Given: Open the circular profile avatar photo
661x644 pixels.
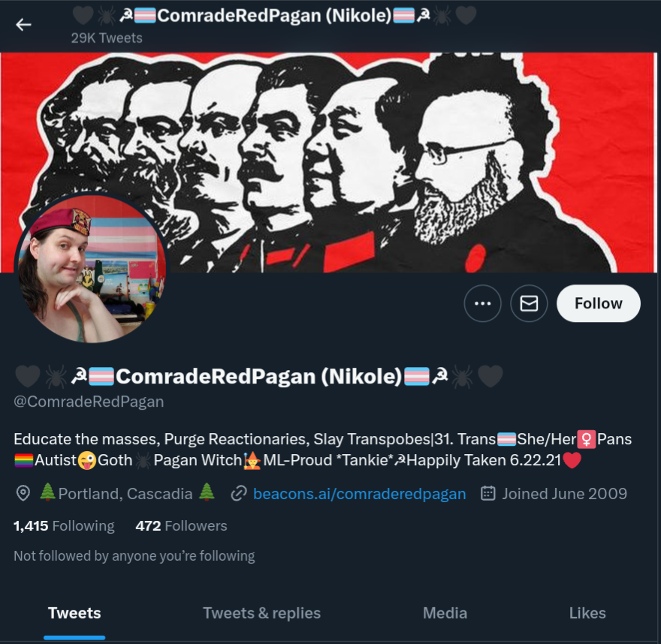Looking at the screenshot, I should tap(91, 268).
